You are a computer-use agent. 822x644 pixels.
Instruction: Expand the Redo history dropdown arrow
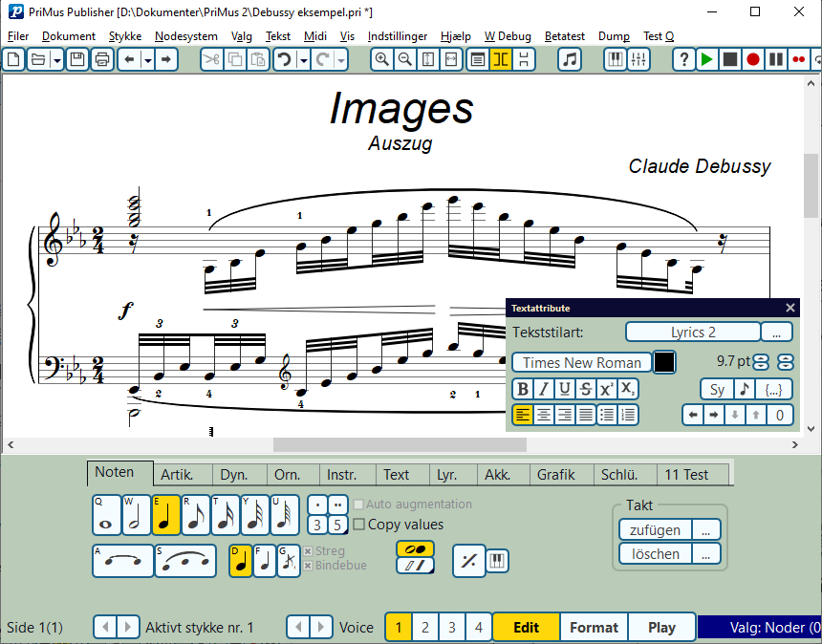[x=341, y=59]
